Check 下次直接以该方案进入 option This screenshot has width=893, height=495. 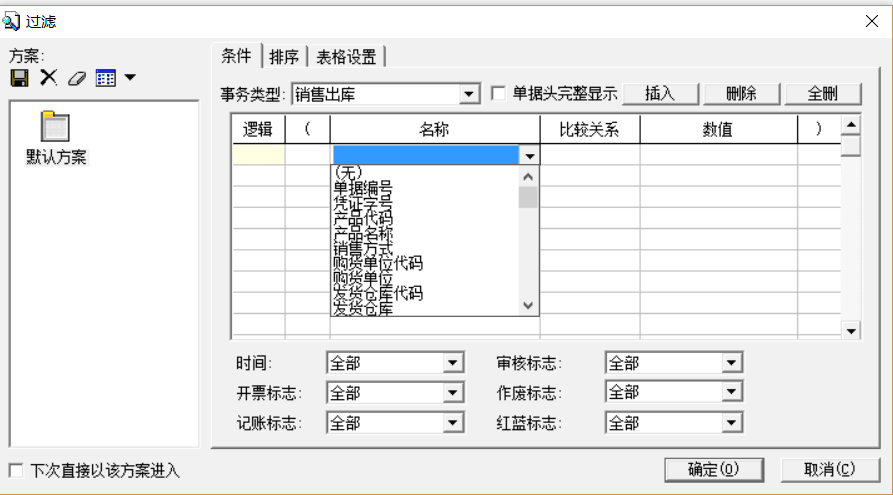click(15, 470)
